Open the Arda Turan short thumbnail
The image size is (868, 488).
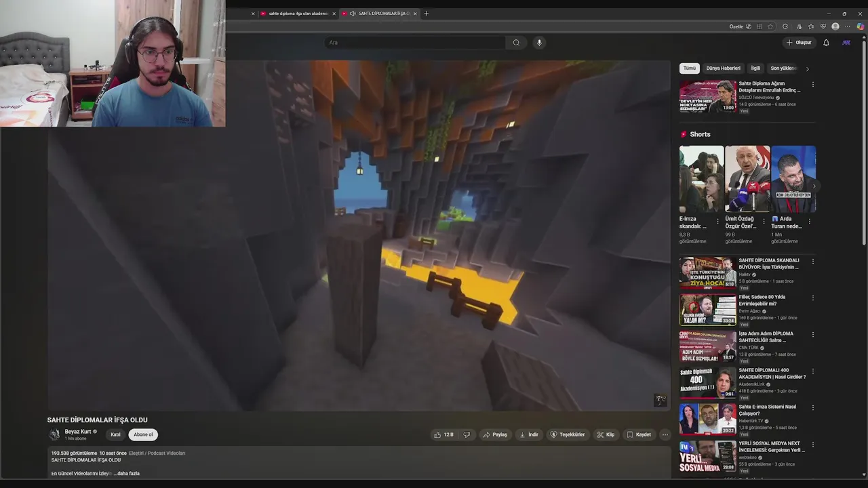(793, 179)
